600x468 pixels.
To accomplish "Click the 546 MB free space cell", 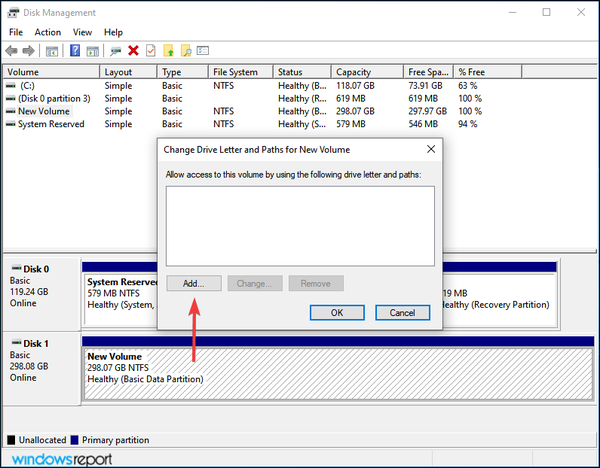I will pos(423,124).
